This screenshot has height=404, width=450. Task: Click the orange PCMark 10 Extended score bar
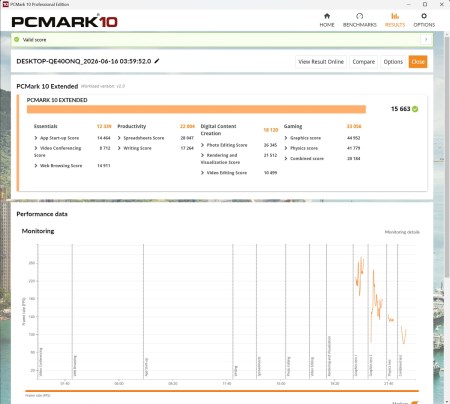[x=196, y=109]
